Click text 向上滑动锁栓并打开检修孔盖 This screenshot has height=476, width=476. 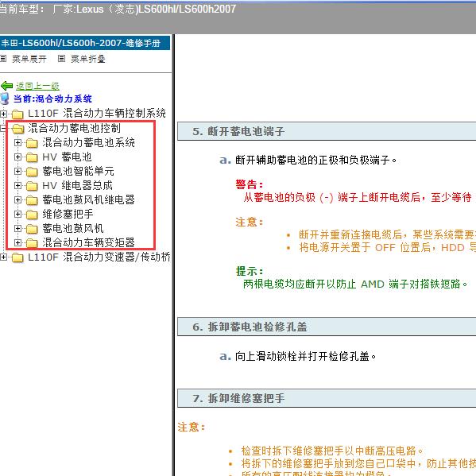305,356
